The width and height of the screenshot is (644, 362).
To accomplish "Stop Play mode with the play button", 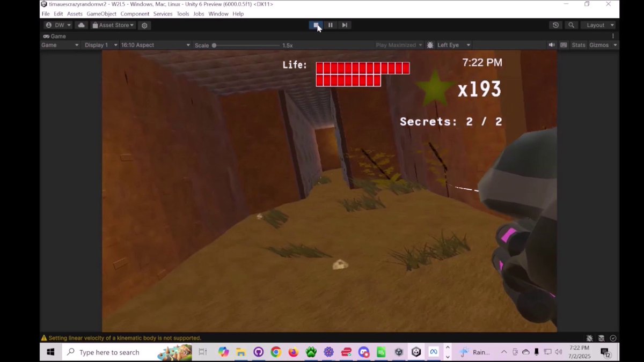I will pos(316,25).
